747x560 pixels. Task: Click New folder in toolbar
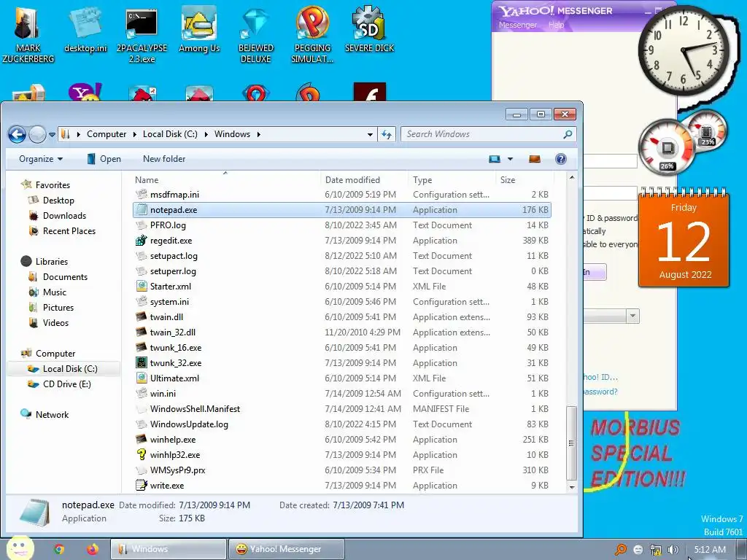pyautogui.click(x=164, y=159)
